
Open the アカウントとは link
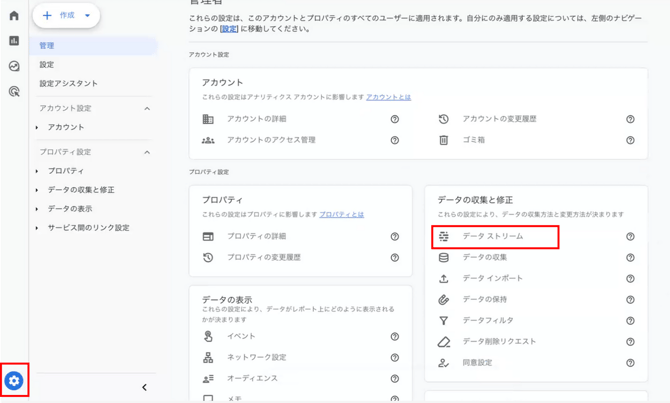pos(388,97)
